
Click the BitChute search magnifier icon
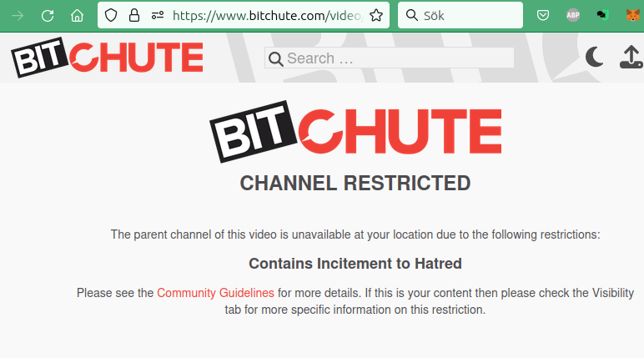[x=275, y=58]
